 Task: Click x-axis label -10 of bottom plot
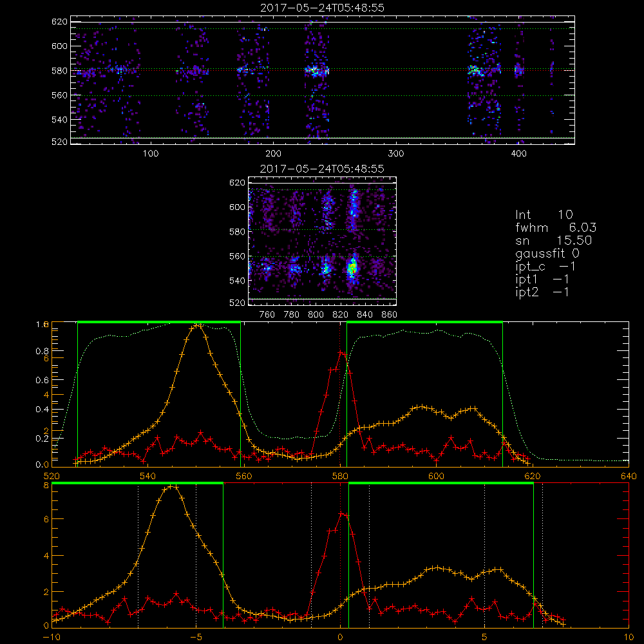tap(52, 637)
